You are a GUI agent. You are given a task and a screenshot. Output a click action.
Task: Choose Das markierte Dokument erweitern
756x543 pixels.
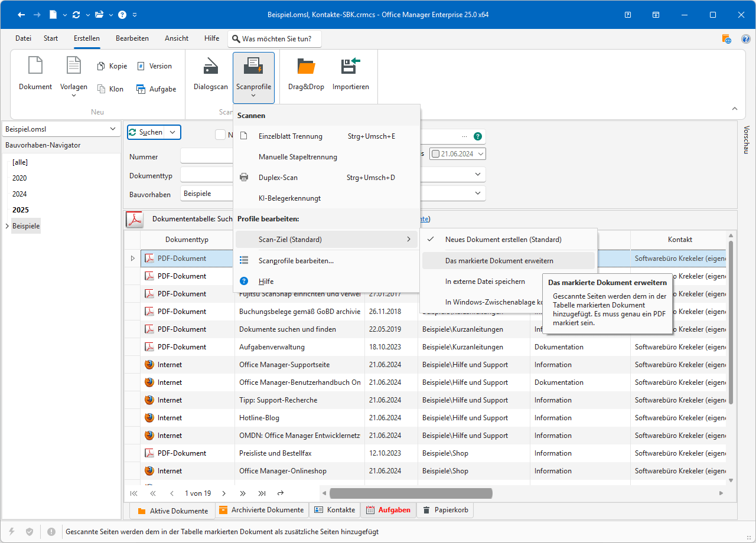click(499, 261)
